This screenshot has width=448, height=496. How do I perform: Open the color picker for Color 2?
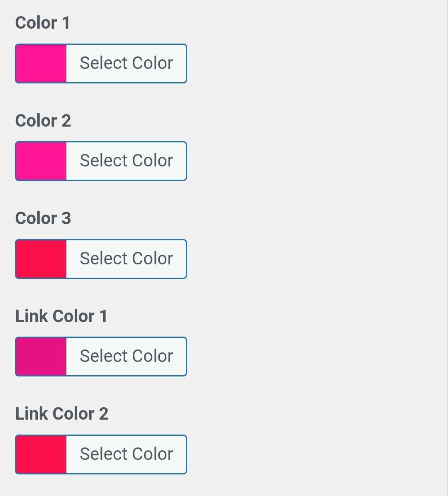point(126,161)
